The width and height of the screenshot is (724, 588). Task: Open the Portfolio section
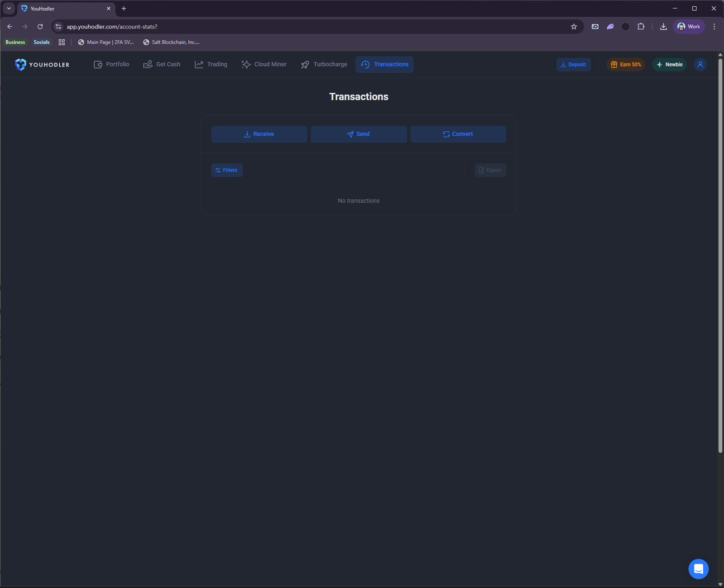[x=111, y=64]
